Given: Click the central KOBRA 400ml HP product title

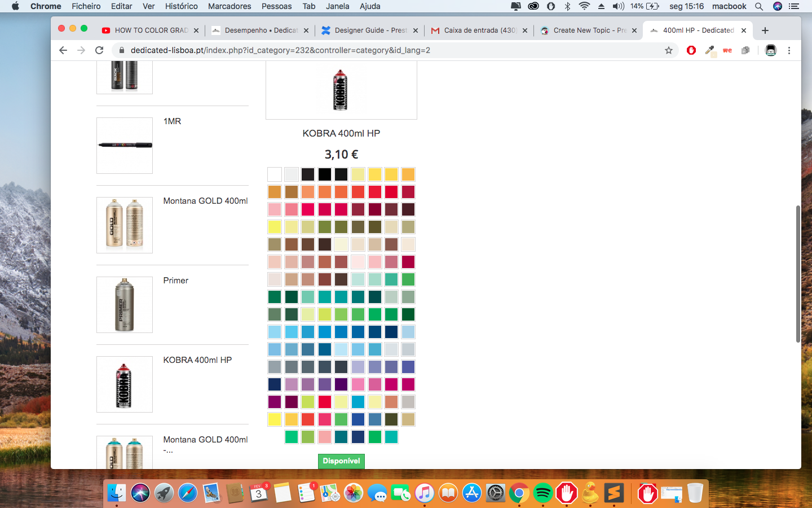Looking at the screenshot, I should pyautogui.click(x=341, y=133).
